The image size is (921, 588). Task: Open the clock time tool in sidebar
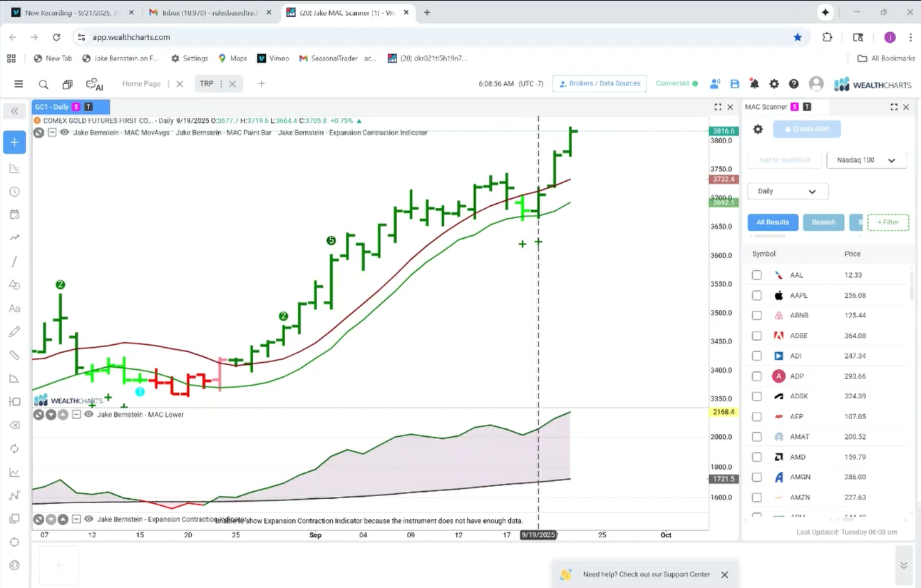coord(14,192)
